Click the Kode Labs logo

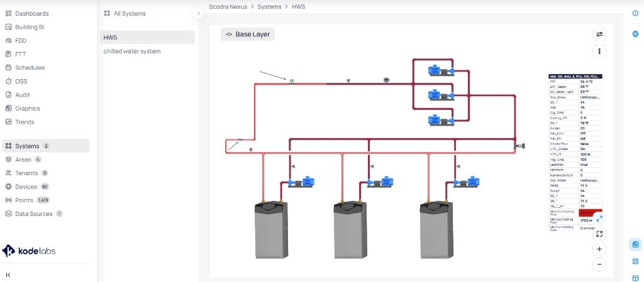[x=29, y=251]
